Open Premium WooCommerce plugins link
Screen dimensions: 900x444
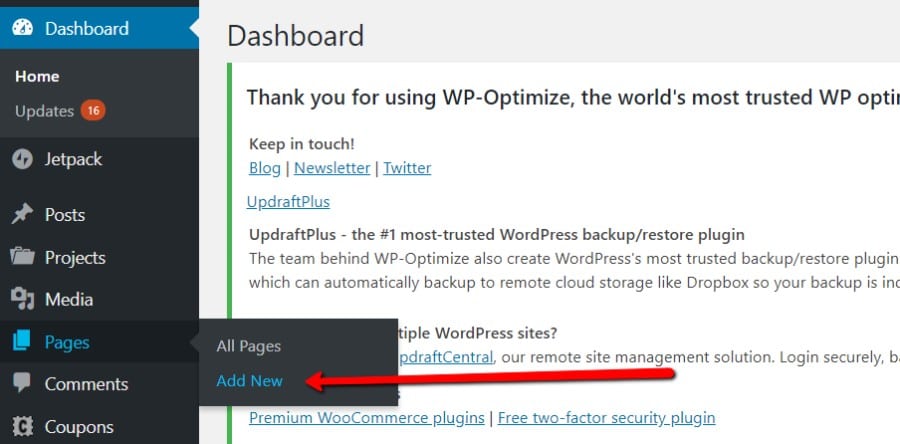[x=367, y=417]
